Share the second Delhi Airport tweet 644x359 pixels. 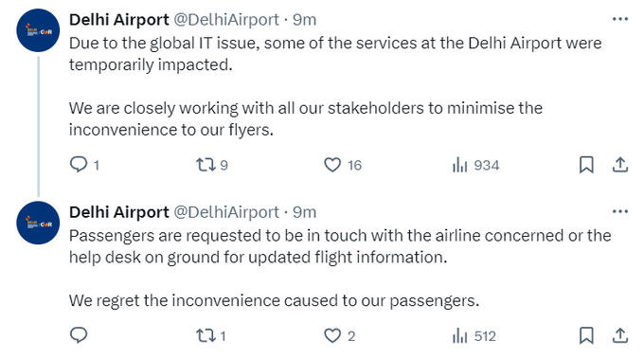619,335
